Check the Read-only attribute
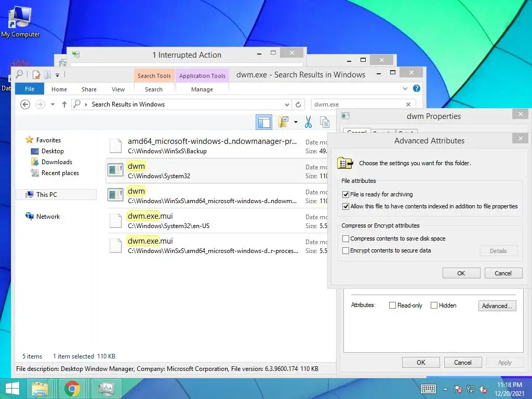 coord(392,305)
